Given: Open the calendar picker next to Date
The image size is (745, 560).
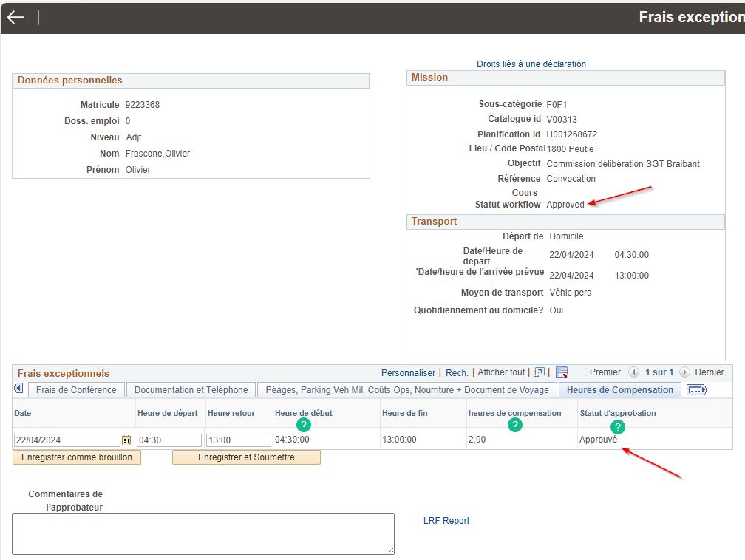Looking at the screenshot, I should coord(126,440).
